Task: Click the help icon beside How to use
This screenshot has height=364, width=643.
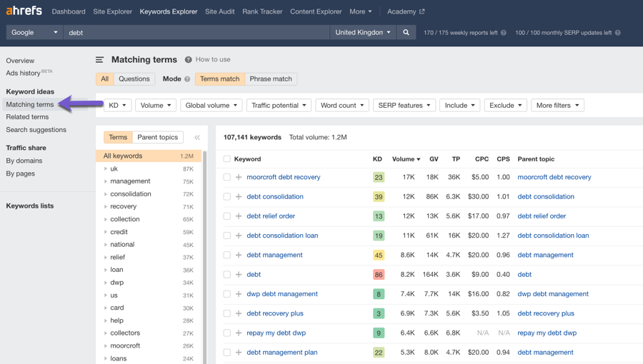Action: [188, 60]
